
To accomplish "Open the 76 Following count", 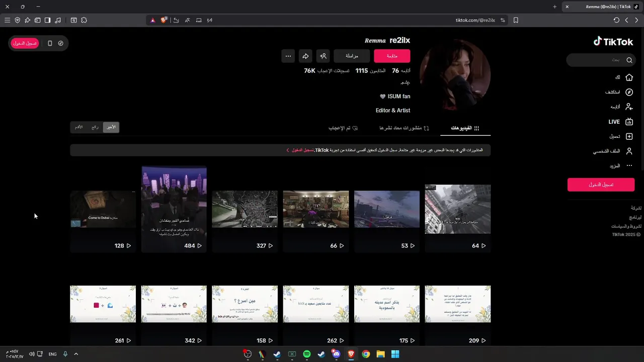I will (x=401, y=71).
